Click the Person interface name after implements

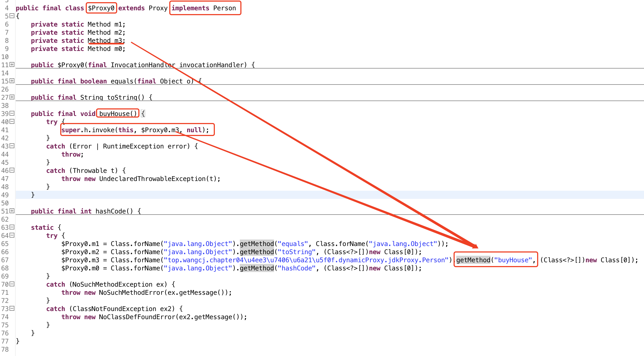pyautogui.click(x=224, y=8)
